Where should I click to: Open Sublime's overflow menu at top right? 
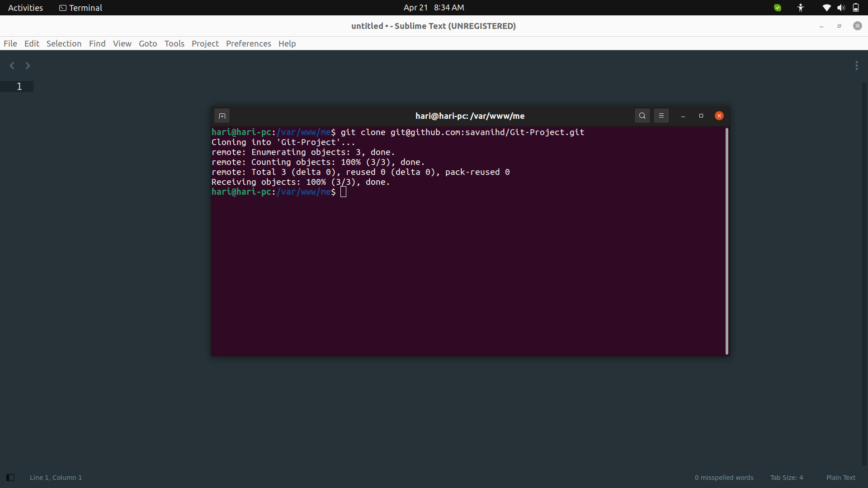point(856,66)
